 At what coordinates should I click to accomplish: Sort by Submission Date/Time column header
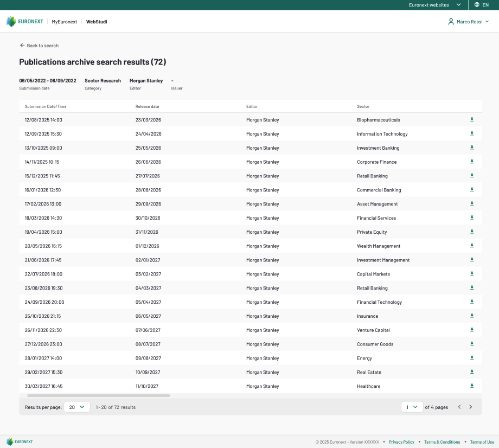tap(46, 107)
